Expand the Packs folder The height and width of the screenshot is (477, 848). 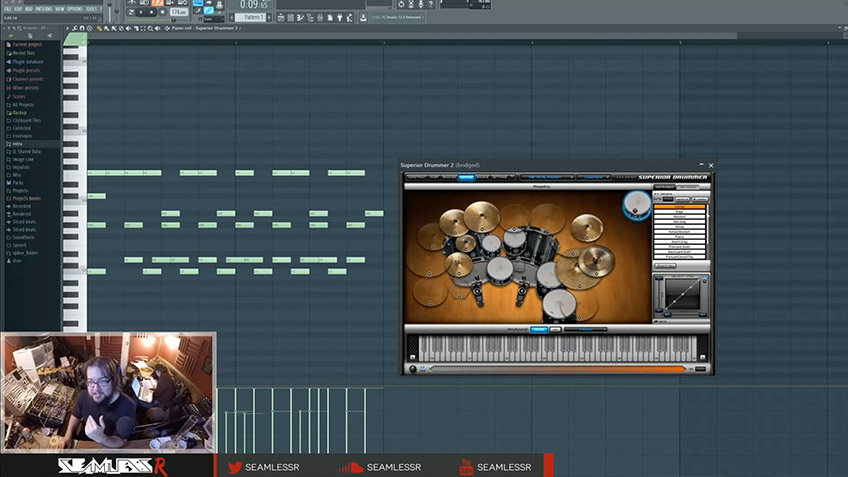(x=18, y=183)
